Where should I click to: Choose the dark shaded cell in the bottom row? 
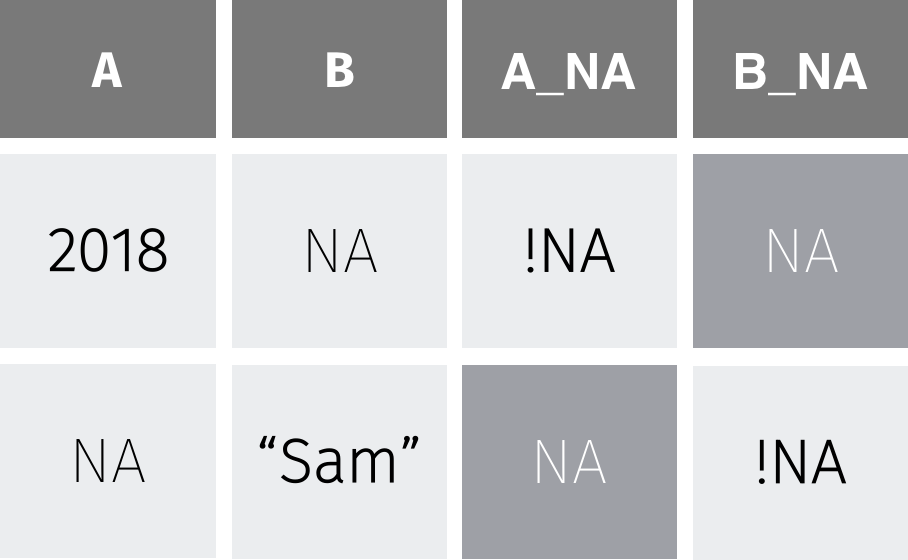pyautogui.click(x=569, y=461)
